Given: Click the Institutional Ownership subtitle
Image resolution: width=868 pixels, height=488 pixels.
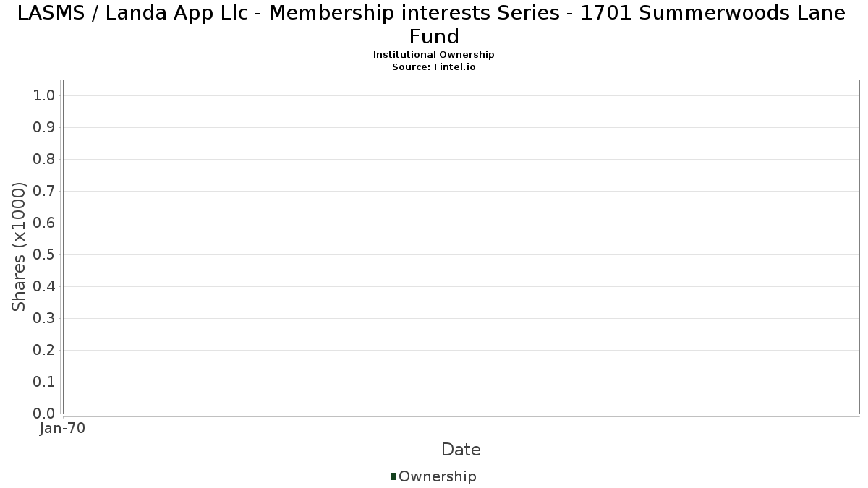Looking at the screenshot, I should pyautogui.click(x=433, y=55).
